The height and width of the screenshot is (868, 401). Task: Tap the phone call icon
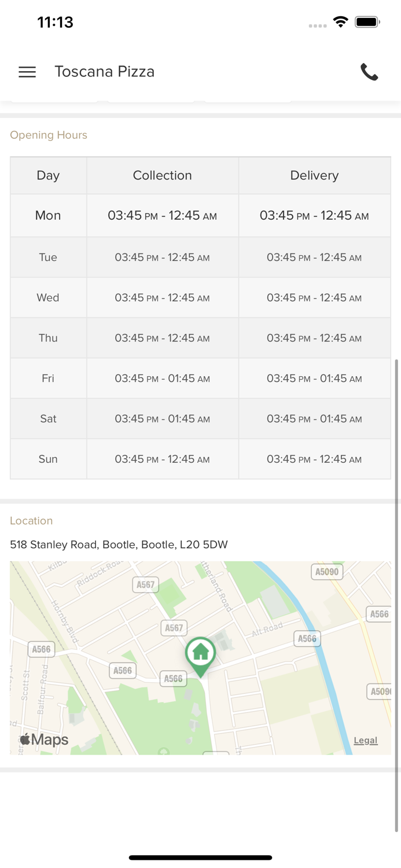click(369, 72)
